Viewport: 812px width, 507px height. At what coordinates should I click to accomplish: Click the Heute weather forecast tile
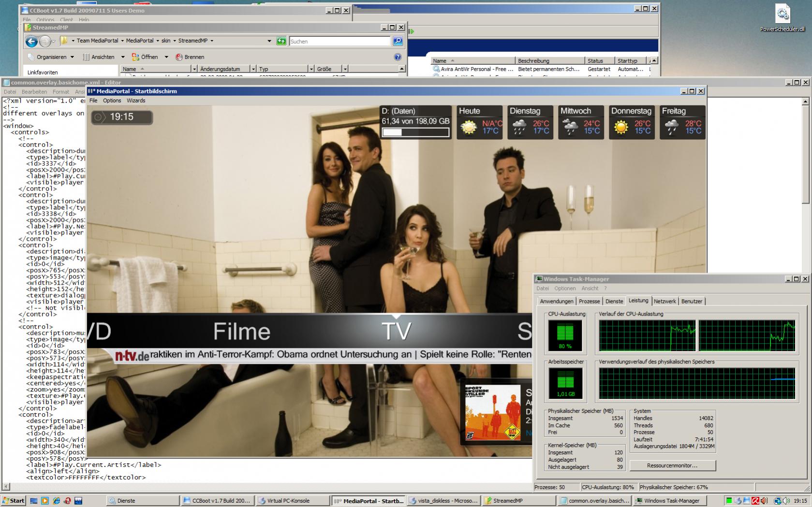point(479,123)
